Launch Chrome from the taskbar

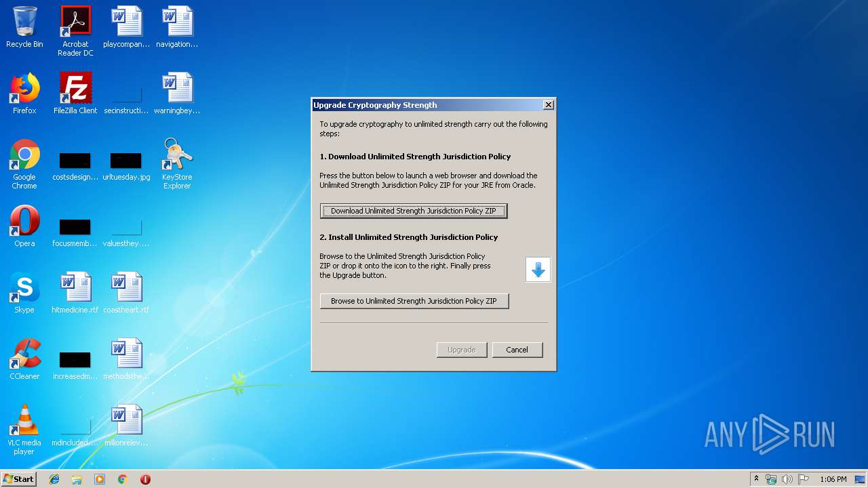point(123,479)
